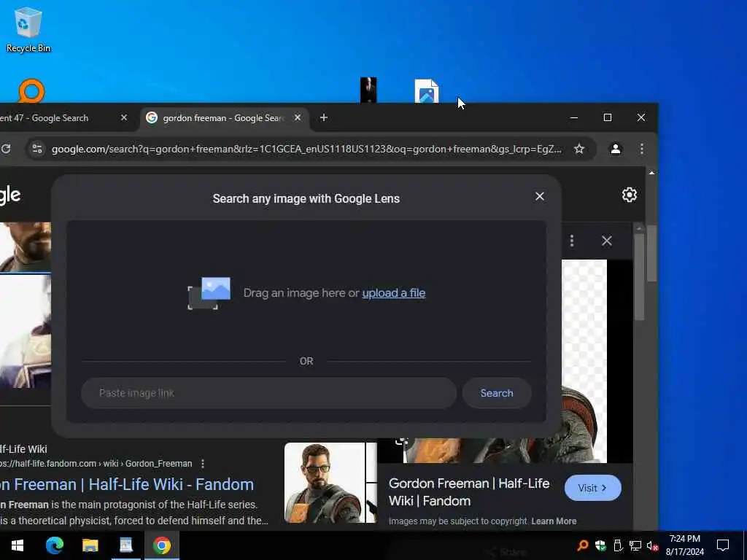The height and width of the screenshot is (560, 747).
Task: Open 'Gordon Freeman | Half-Life Wiki | Fandom' title
Action: point(469,492)
